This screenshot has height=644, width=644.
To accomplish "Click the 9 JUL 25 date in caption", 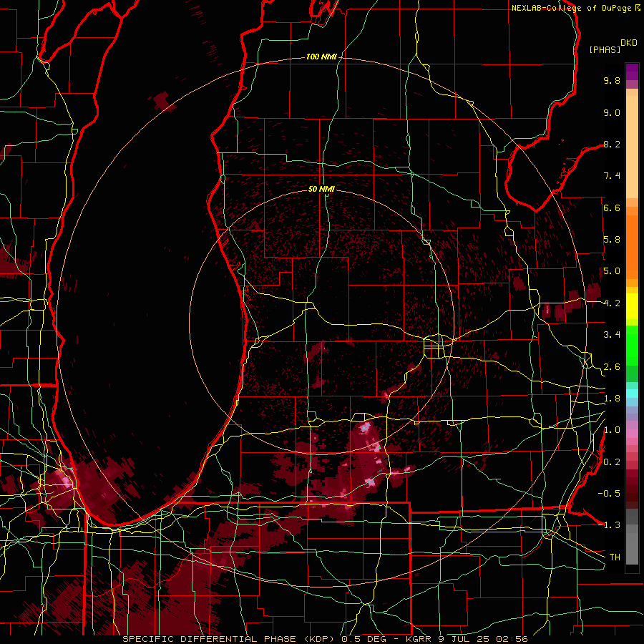I will click(465, 639).
